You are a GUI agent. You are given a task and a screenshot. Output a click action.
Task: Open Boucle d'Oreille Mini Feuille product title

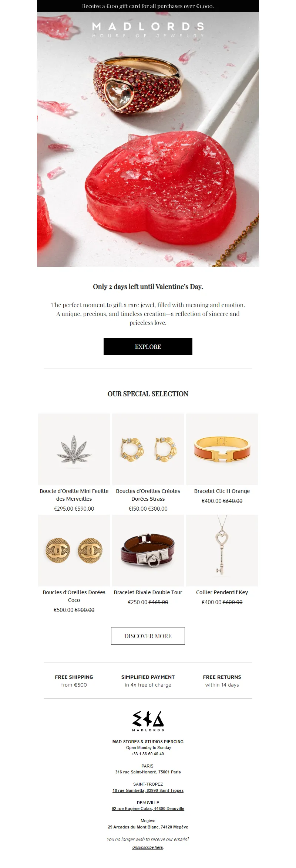point(74,495)
